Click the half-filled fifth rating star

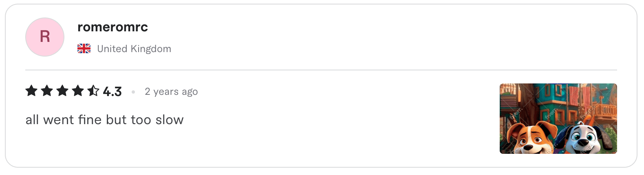(x=93, y=91)
